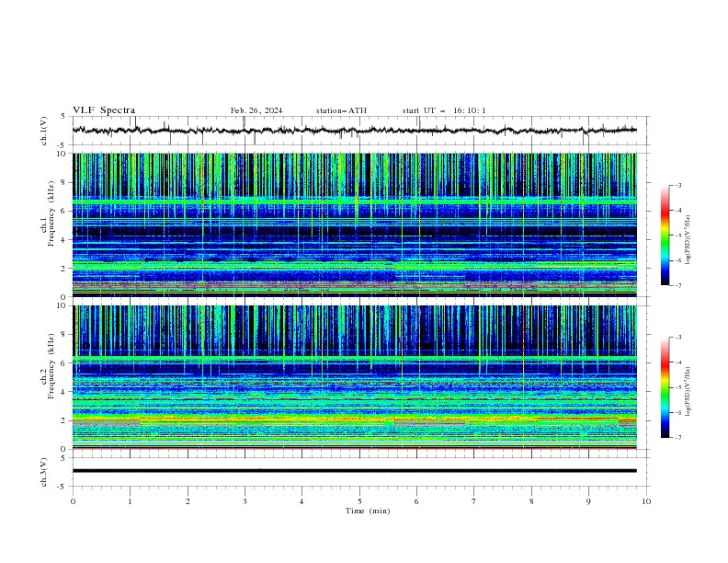
Task: Click the "ch.3(V)" axis label
Action: 44,472
